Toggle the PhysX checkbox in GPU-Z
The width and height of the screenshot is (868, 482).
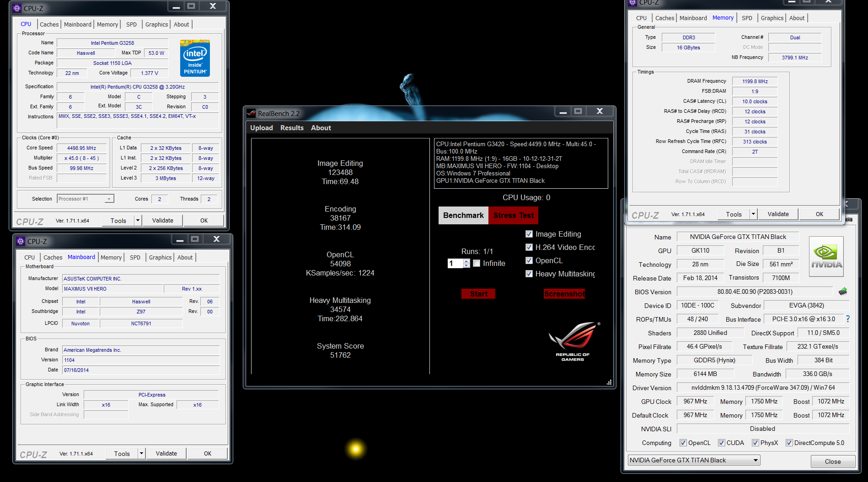(x=756, y=443)
